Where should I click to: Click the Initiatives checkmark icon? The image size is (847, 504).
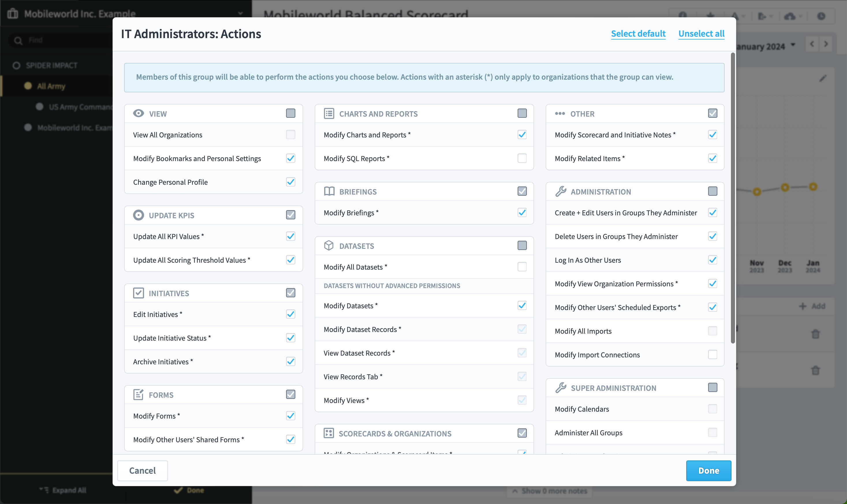tap(138, 293)
